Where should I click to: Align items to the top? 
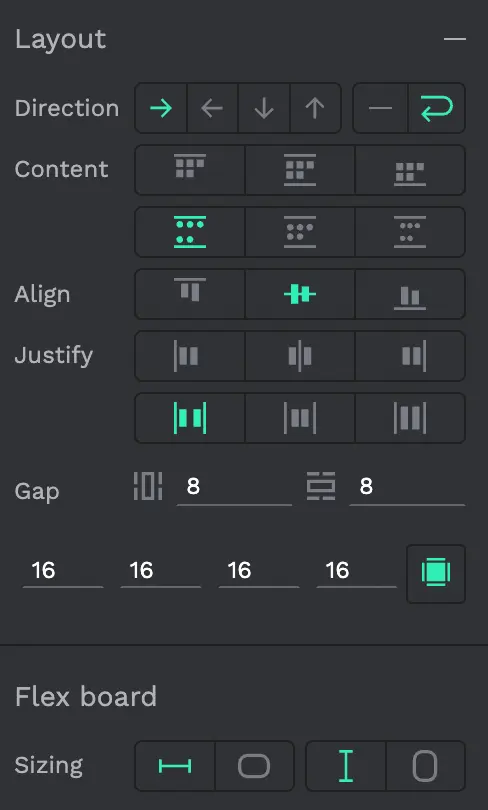pyautogui.click(x=190, y=294)
